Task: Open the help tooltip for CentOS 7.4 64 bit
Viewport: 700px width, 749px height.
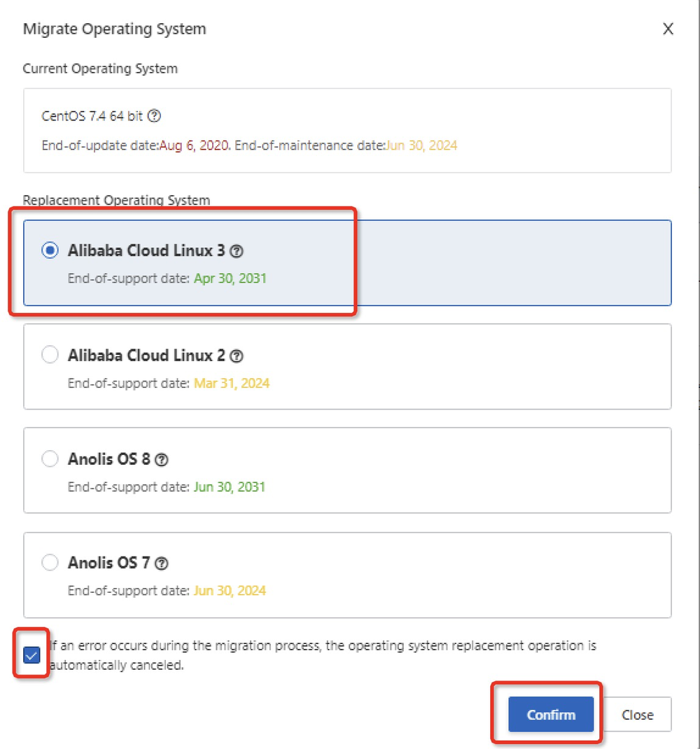Action: click(x=155, y=115)
